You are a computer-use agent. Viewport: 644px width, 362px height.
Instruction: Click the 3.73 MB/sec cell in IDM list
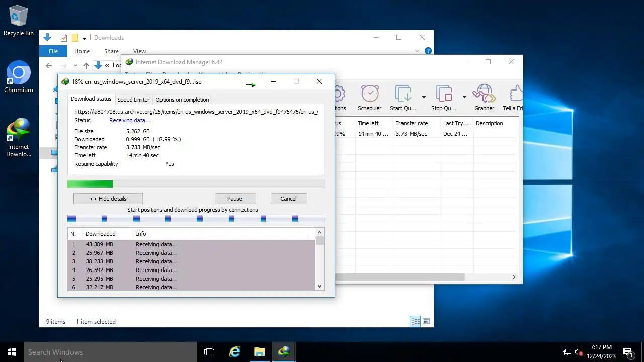click(411, 134)
